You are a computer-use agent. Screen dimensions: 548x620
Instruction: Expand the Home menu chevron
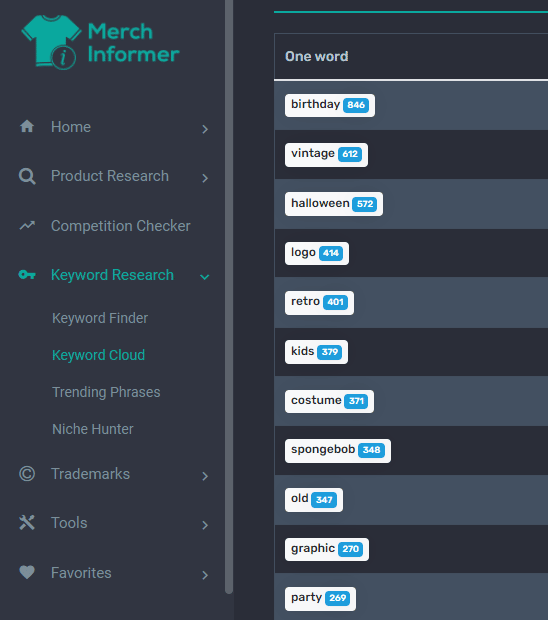[x=205, y=129]
